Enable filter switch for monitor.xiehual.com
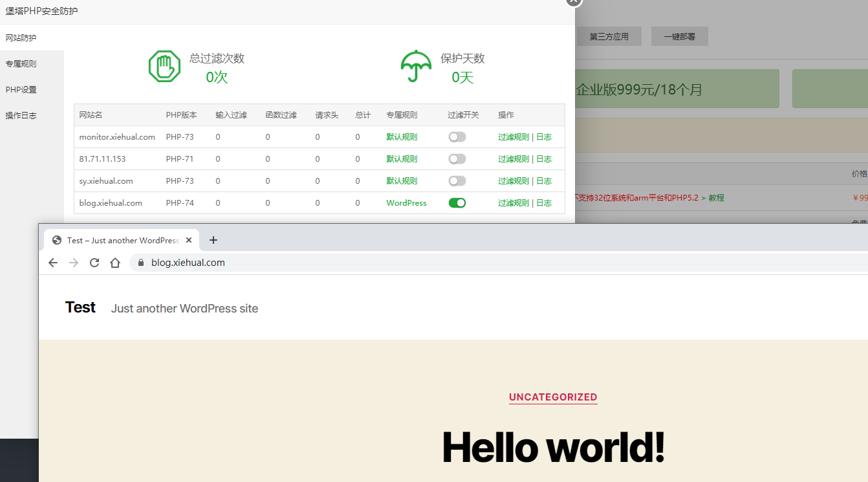This screenshot has width=868, height=482. 457,137
